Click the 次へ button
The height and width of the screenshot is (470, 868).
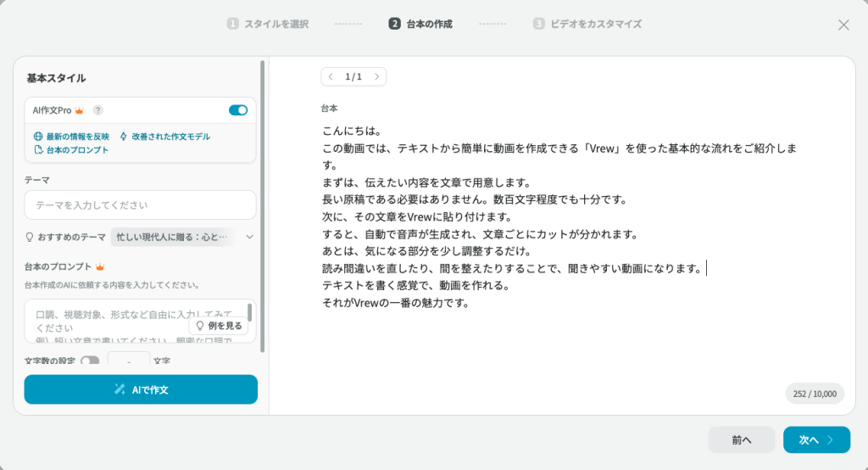(816, 439)
